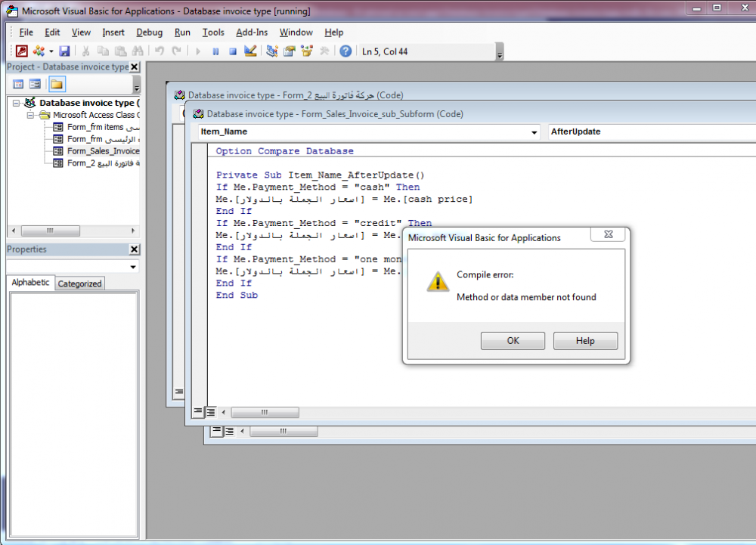This screenshot has width=756, height=545.
Task: Switch to Alphabetic properties tab
Action: pos(30,283)
